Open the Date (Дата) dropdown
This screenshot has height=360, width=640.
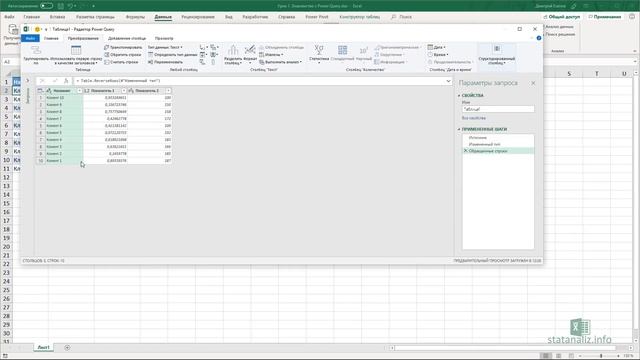pyautogui.click(x=436, y=47)
